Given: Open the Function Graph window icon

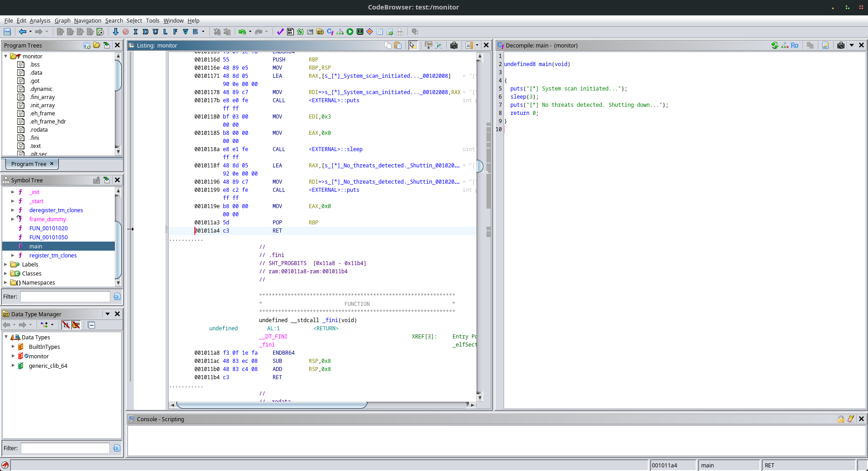Looking at the screenshot, I should (x=340, y=32).
